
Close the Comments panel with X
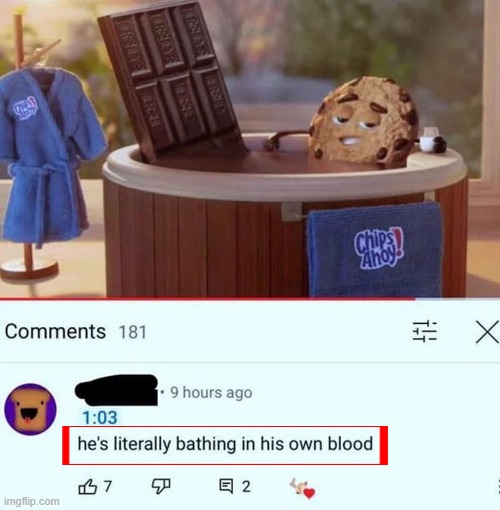[487, 332]
